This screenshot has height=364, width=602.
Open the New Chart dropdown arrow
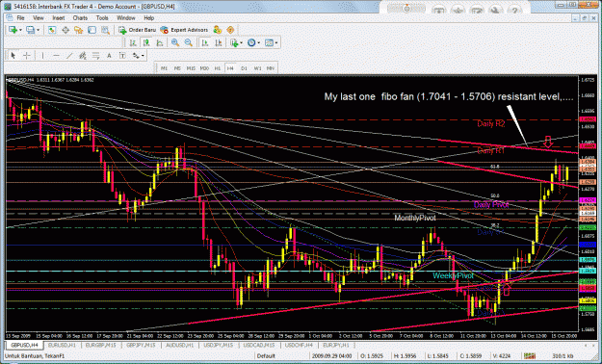tap(20, 30)
